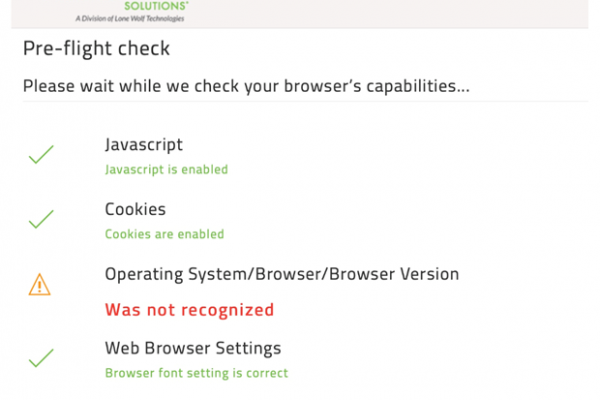Click the divider line below the waiting message

305,101
